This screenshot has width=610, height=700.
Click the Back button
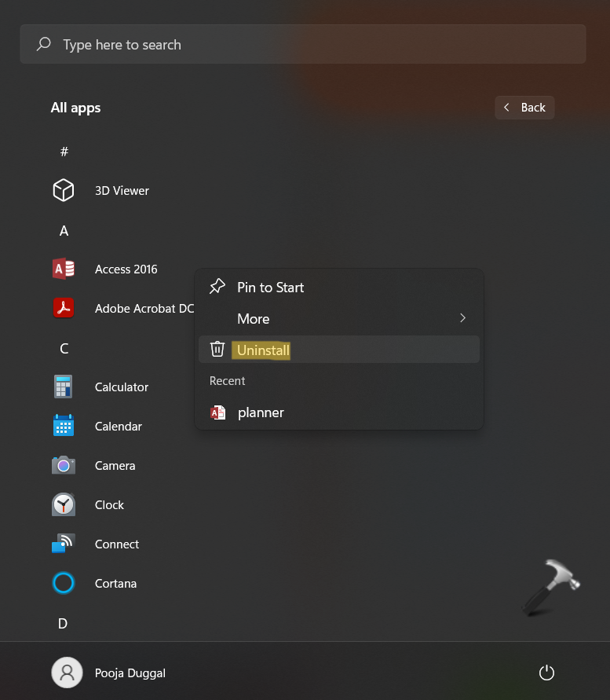pos(524,108)
